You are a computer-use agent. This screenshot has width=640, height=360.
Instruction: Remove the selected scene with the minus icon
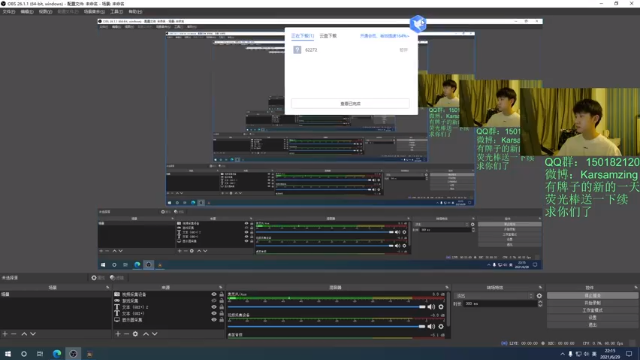[13, 334]
